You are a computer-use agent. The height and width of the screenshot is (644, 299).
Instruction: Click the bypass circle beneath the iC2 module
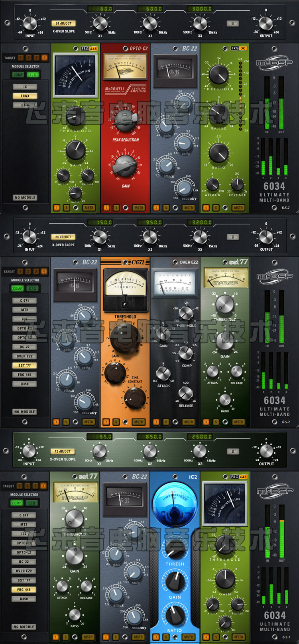point(175,637)
